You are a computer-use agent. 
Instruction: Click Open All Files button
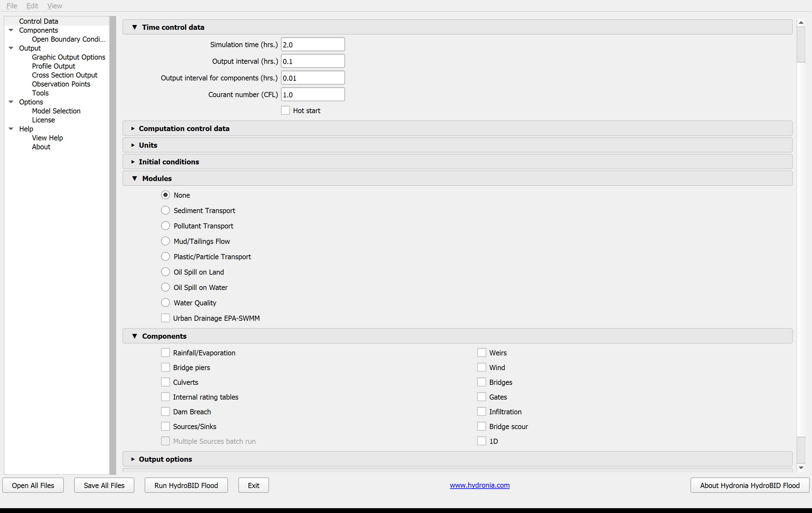click(x=33, y=485)
